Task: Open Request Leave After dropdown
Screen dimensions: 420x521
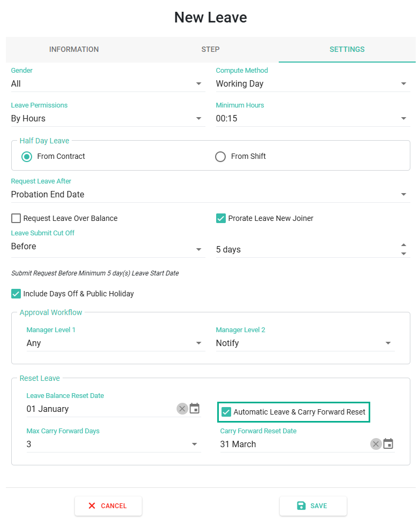Action: tap(210, 195)
